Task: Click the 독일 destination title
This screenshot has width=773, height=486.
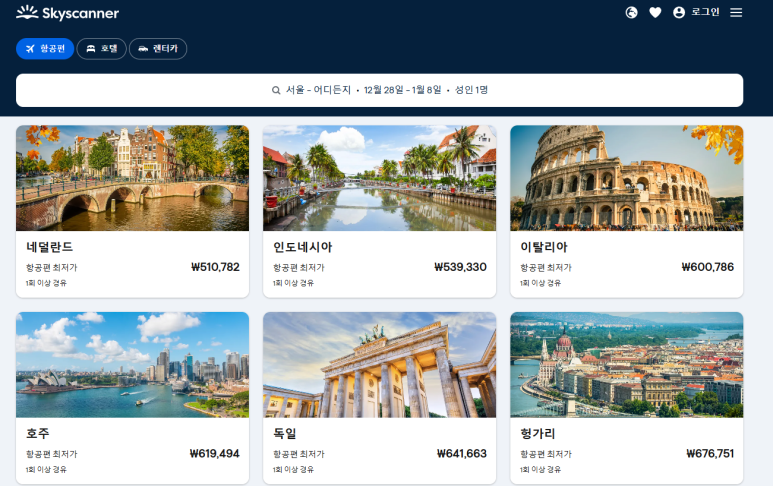Action: click(285, 433)
